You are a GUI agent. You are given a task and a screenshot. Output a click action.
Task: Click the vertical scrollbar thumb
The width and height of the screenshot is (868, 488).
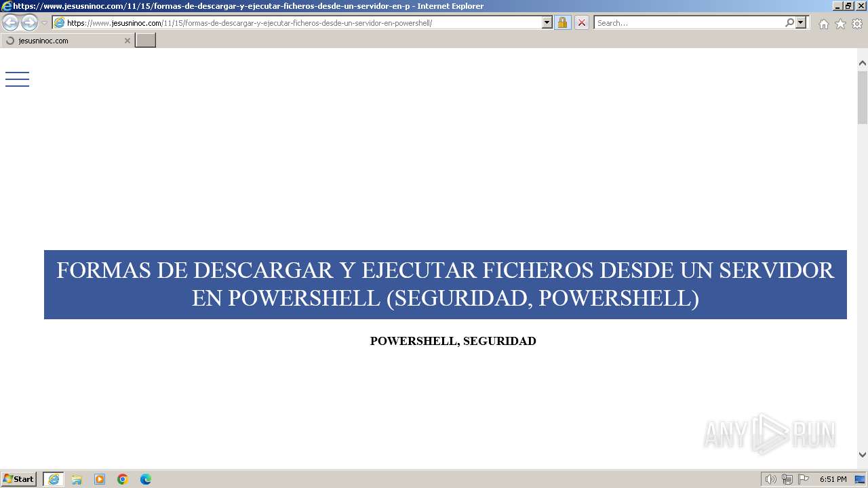tap(863, 96)
